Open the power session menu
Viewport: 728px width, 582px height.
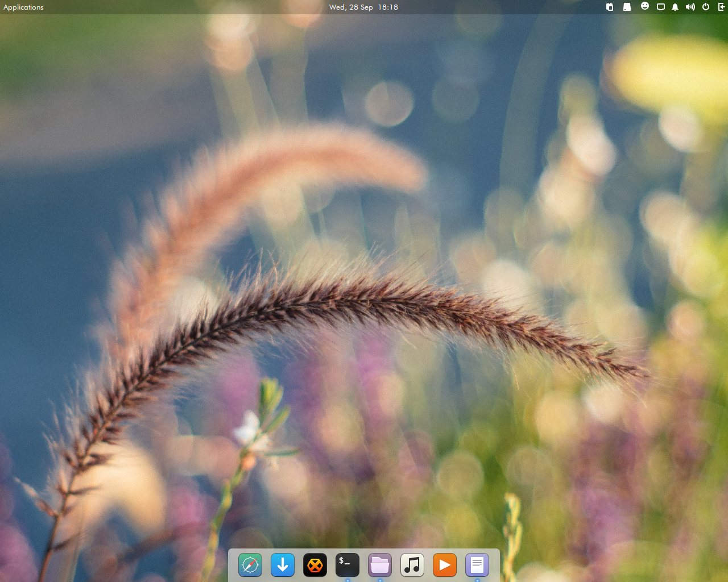coord(706,7)
